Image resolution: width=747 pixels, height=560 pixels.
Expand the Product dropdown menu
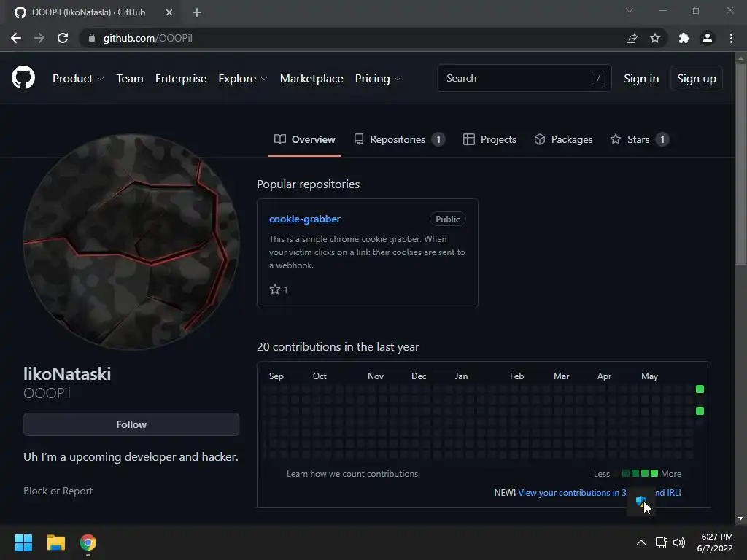point(78,79)
